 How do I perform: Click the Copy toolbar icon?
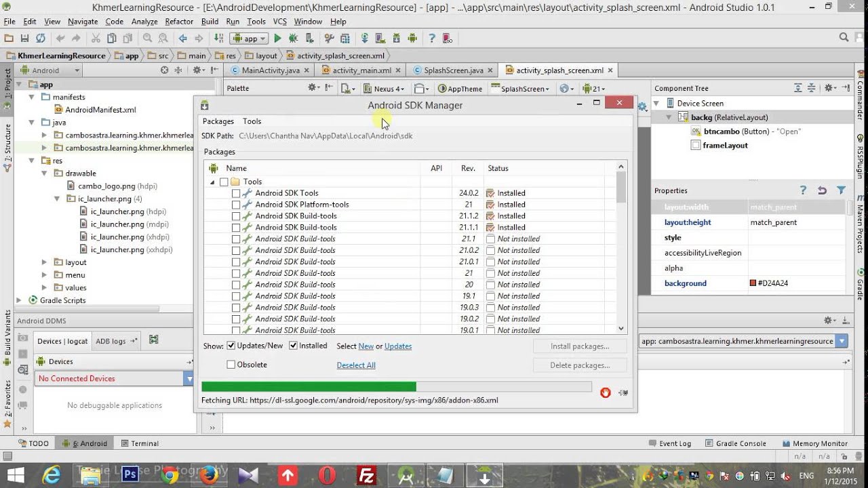coord(112,39)
